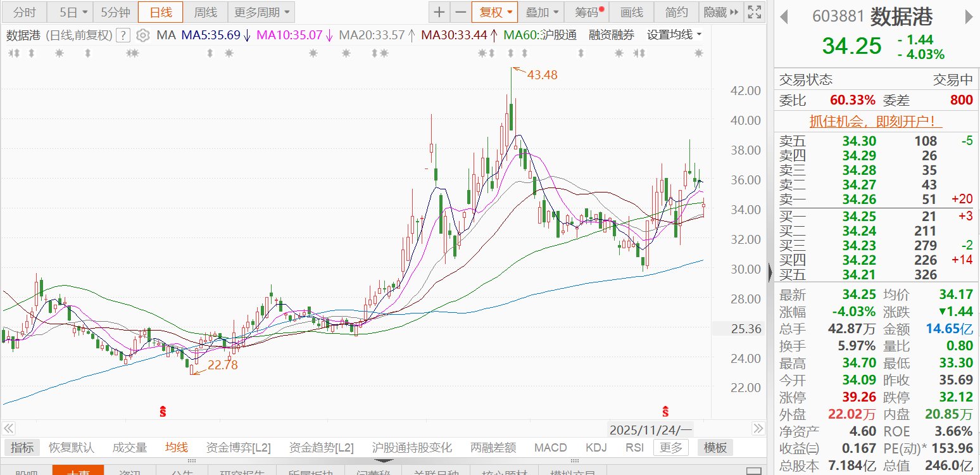Click the 2025/11/24 date marker on timeline

click(650, 430)
